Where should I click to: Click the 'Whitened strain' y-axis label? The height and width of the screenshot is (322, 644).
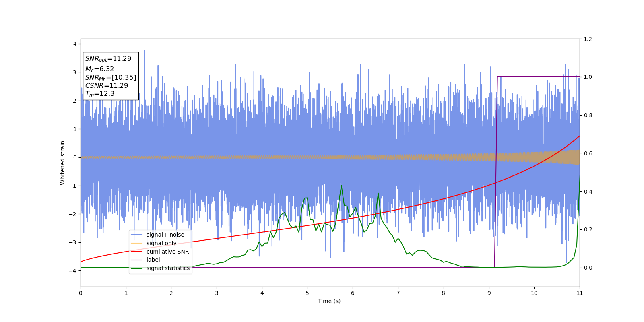63,163
